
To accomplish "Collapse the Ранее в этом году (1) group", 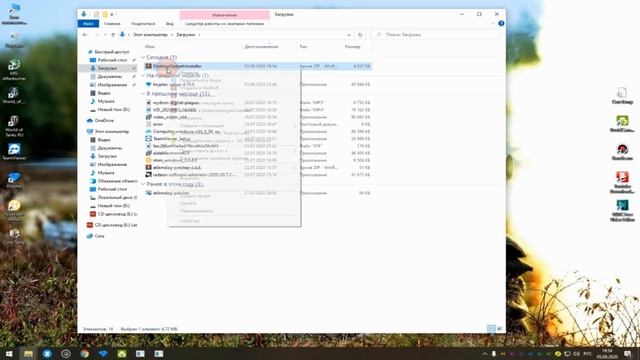I will pos(143,184).
